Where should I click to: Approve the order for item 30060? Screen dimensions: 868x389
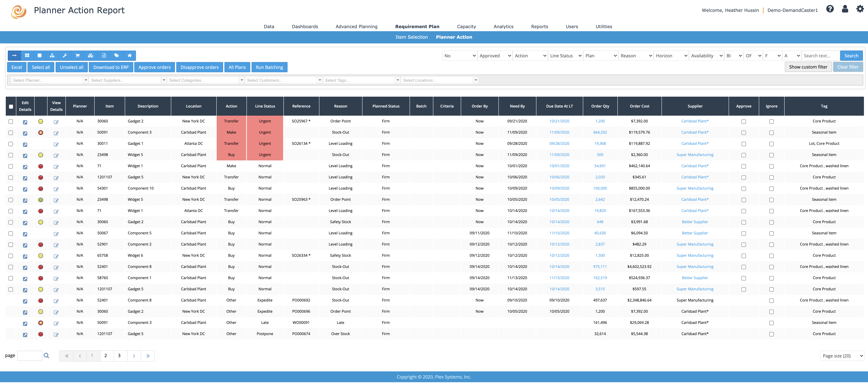pos(744,121)
